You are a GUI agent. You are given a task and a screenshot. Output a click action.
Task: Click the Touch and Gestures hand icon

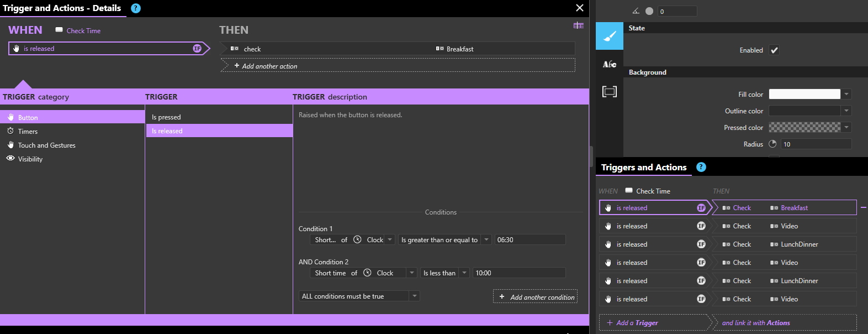(x=10, y=145)
